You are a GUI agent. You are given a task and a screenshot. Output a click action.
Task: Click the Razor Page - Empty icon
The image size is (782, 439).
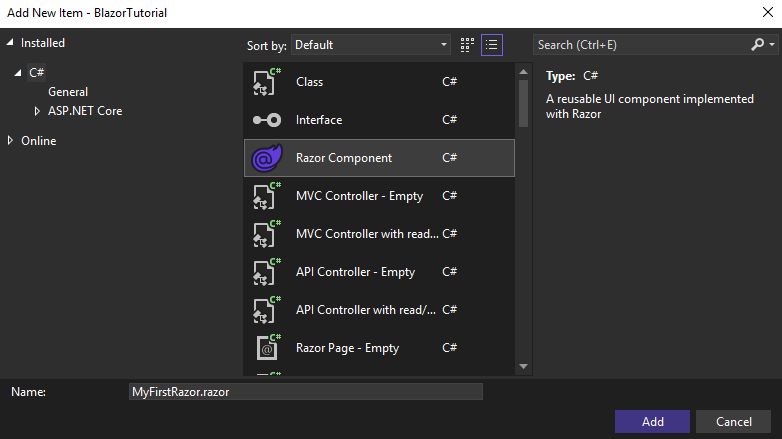tap(267, 348)
